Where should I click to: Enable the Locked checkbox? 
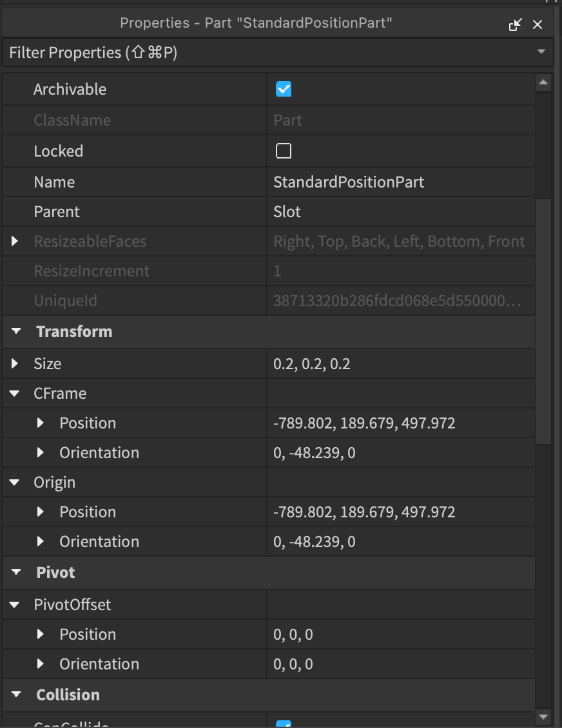pyautogui.click(x=283, y=150)
